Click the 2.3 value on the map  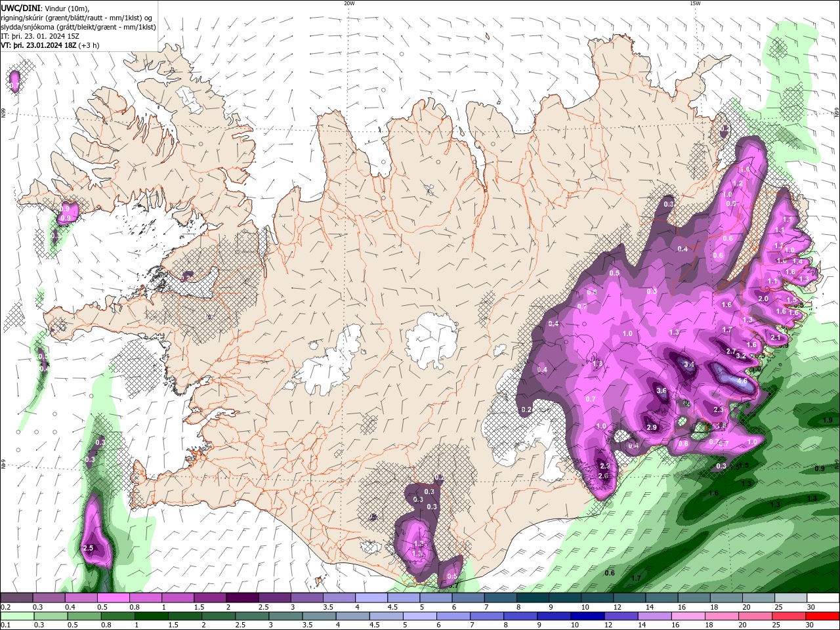click(x=718, y=409)
